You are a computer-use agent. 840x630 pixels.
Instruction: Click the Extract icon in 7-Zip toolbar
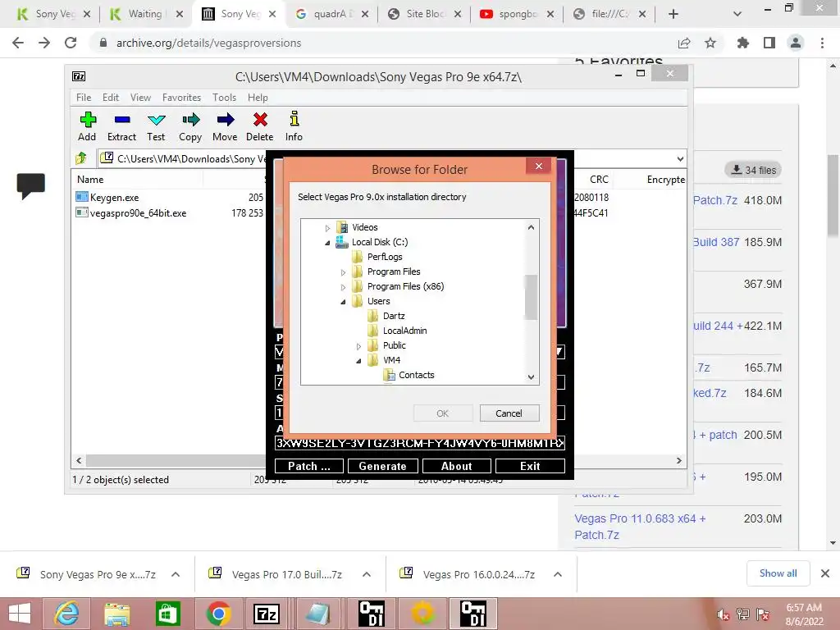point(122,120)
